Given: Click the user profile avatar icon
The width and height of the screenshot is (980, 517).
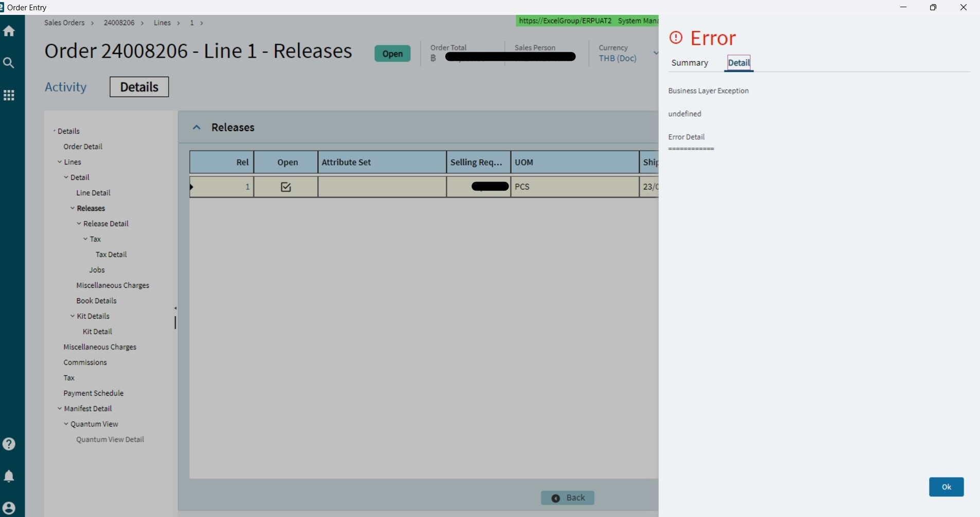Looking at the screenshot, I should coord(10,508).
